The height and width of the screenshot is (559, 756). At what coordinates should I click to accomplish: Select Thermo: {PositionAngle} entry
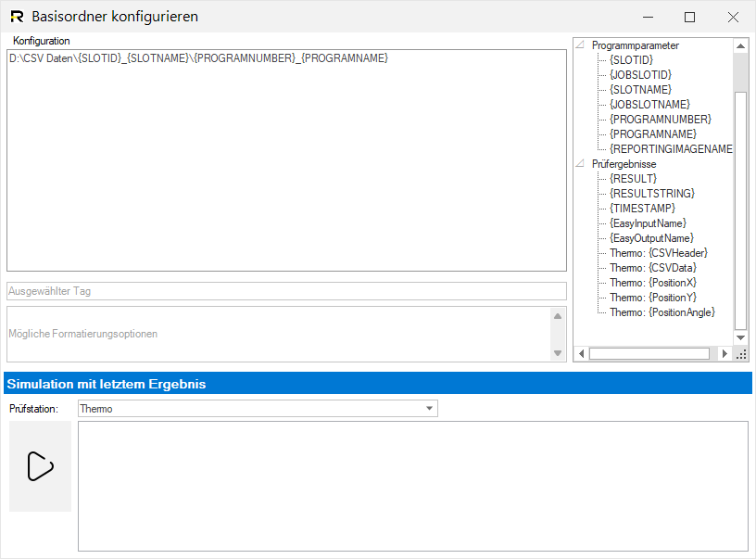click(x=662, y=312)
